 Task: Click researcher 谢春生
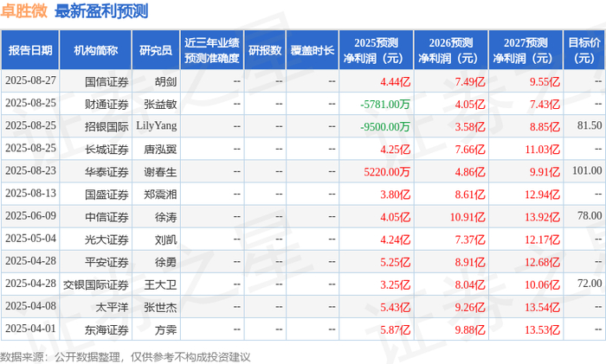pos(160,172)
